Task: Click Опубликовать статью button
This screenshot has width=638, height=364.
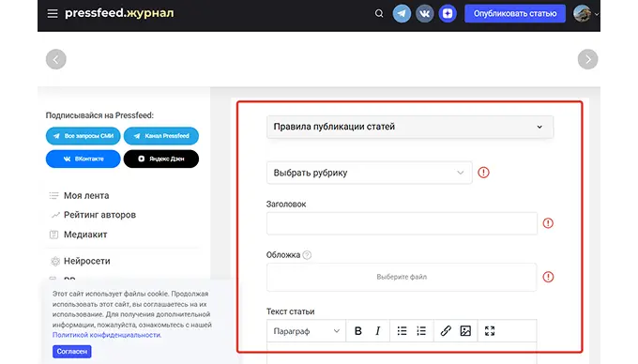Action: click(515, 13)
